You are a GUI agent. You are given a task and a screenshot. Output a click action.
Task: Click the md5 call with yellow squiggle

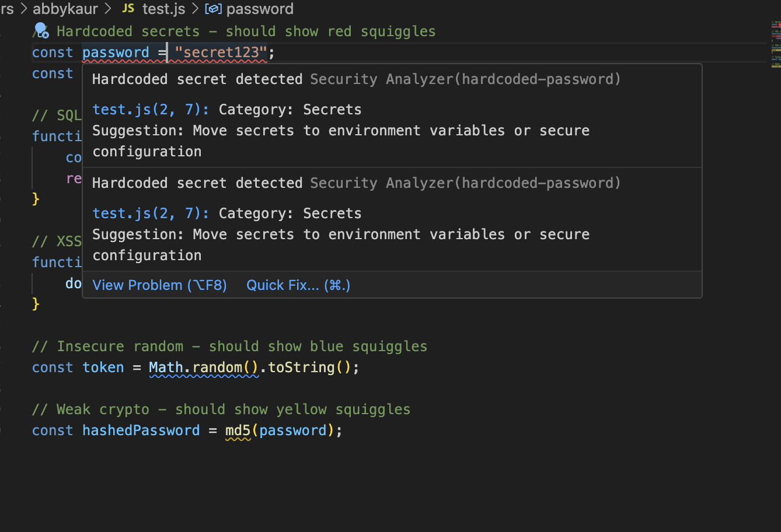pyautogui.click(x=238, y=430)
